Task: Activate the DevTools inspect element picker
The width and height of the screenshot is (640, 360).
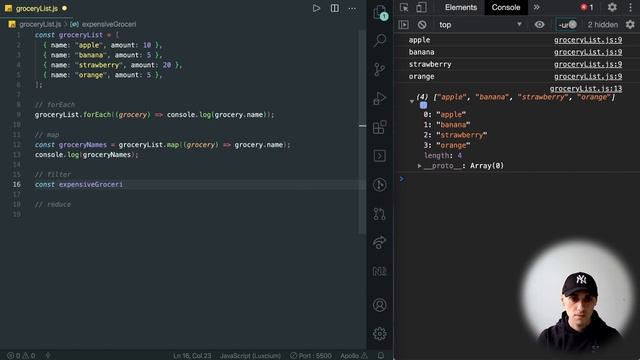Action: click(x=404, y=7)
